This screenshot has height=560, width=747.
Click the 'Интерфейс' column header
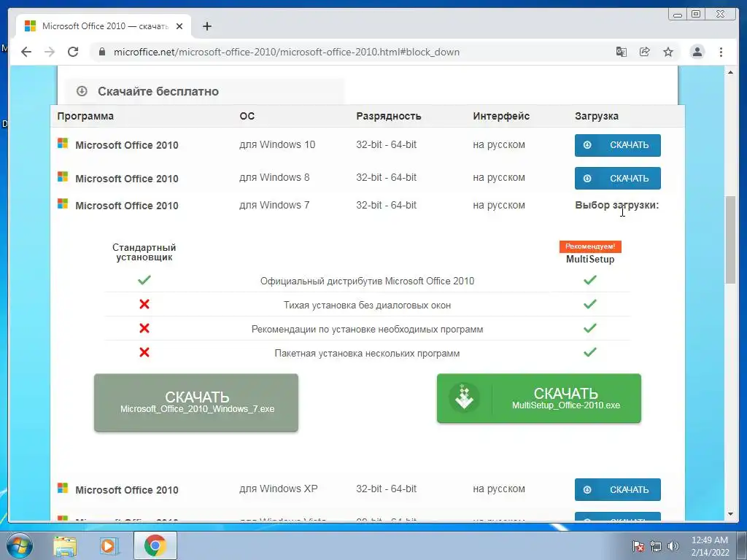(x=501, y=116)
